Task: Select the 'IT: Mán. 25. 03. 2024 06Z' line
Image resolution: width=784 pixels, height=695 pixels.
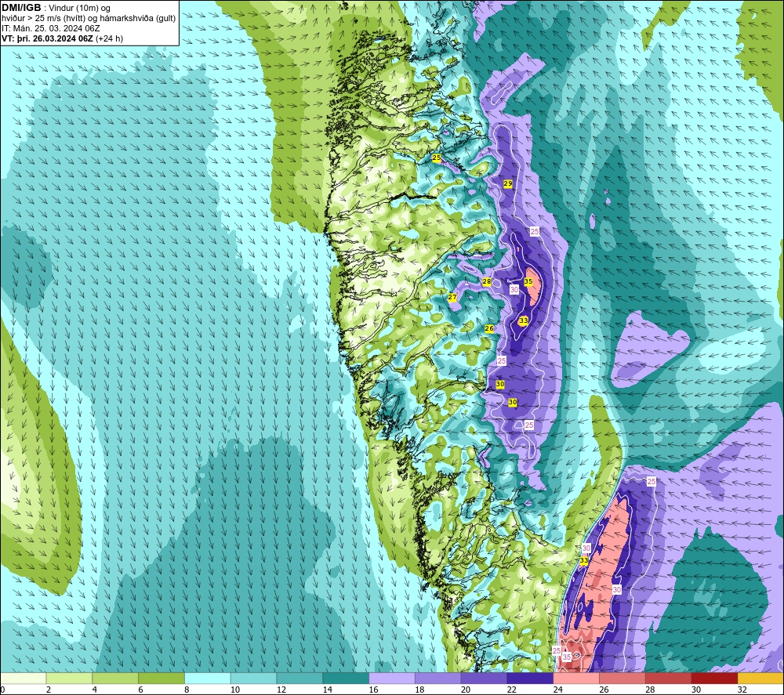Action: click(50, 28)
